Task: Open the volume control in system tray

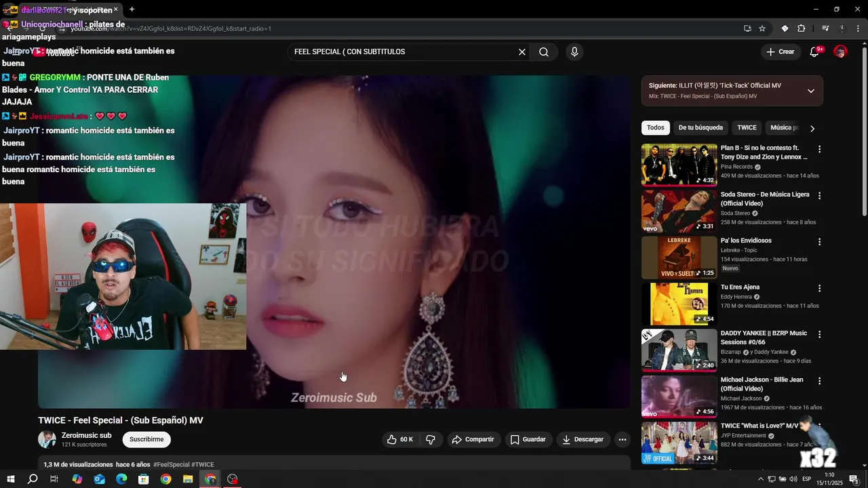Action: pyautogui.click(x=793, y=479)
